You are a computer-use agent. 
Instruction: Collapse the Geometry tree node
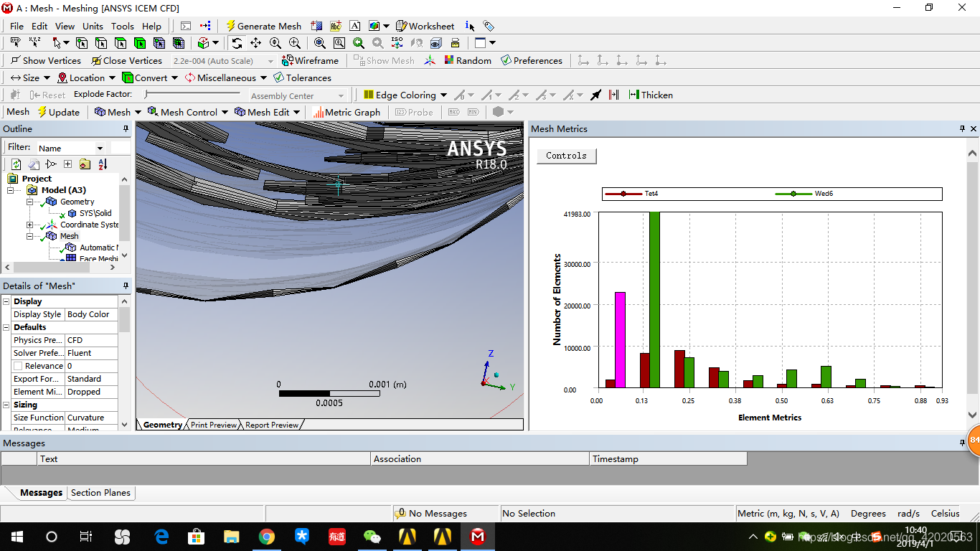click(x=30, y=202)
